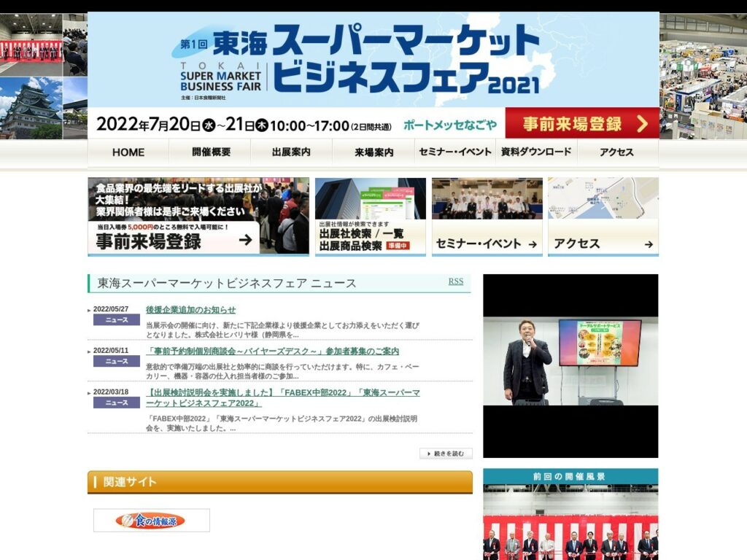
Task: Open the セミナー・イベント banner card
Action: 487,217
